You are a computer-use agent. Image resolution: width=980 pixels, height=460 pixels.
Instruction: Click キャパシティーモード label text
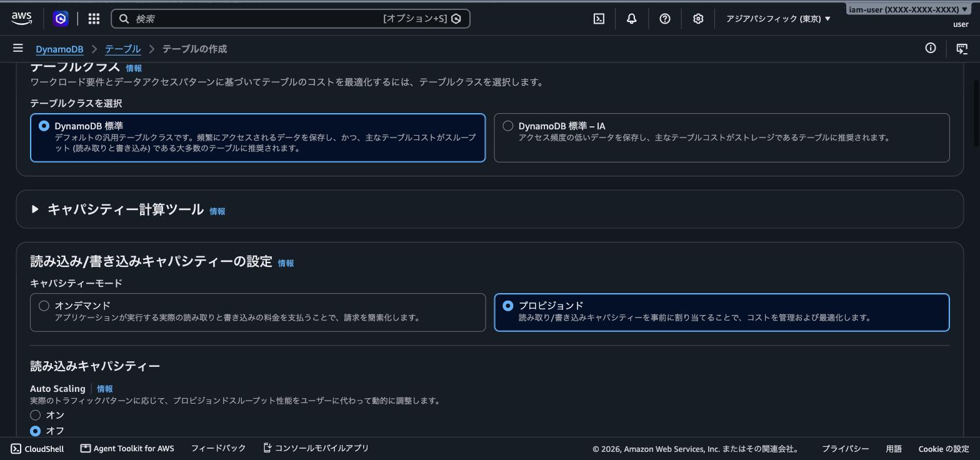(x=76, y=283)
